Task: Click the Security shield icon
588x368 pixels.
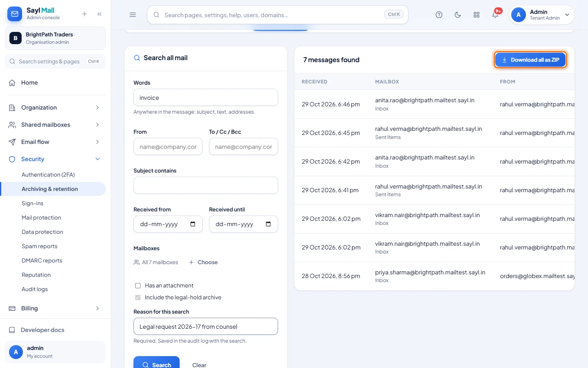Action: (12, 159)
